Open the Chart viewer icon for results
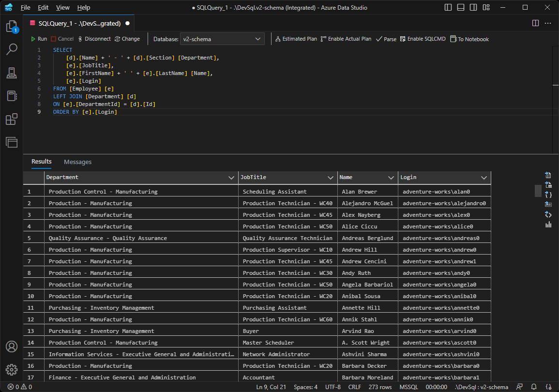Image resolution: width=559 pixels, height=392 pixels. 548,224
